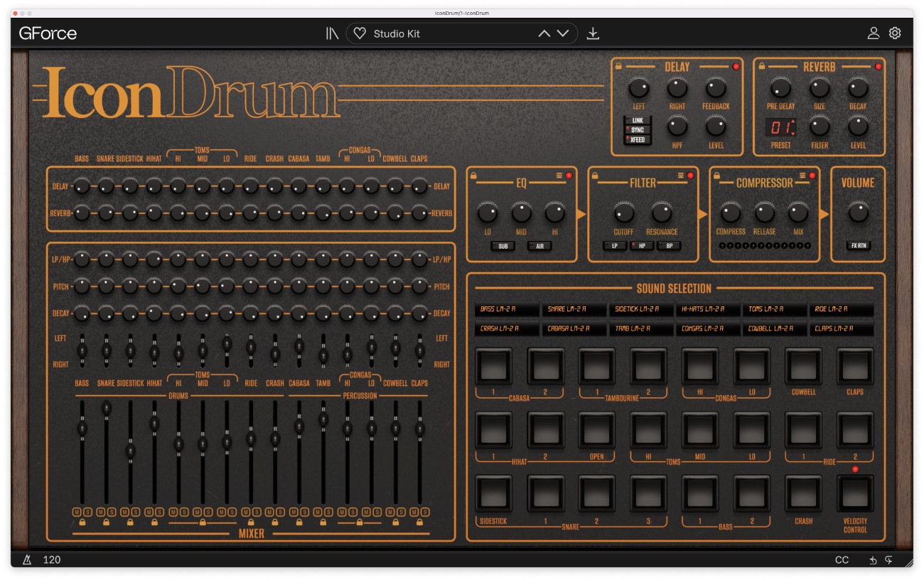The height and width of the screenshot is (580, 924).
Task: Trigger the Cowbell drum pad
Action: (803, 365)
